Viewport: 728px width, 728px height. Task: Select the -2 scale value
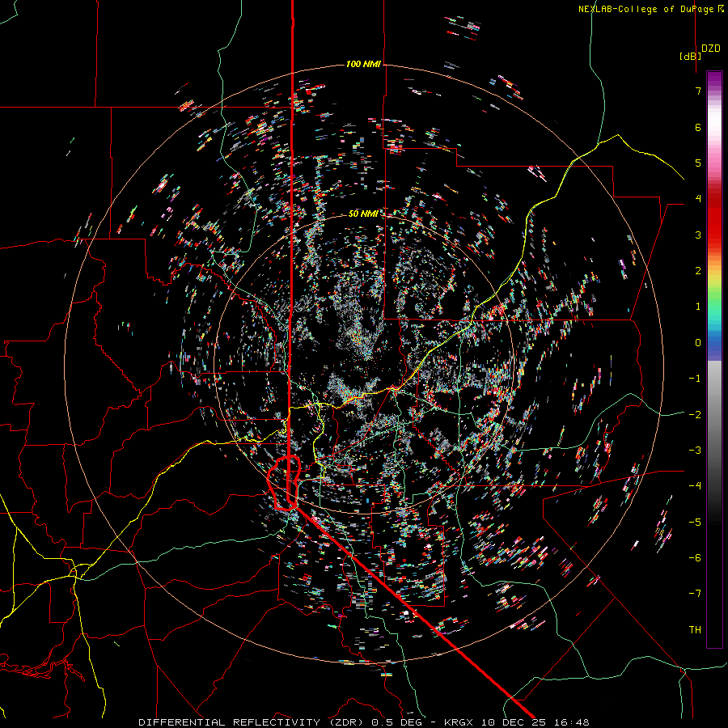click(x=695, y=415)
